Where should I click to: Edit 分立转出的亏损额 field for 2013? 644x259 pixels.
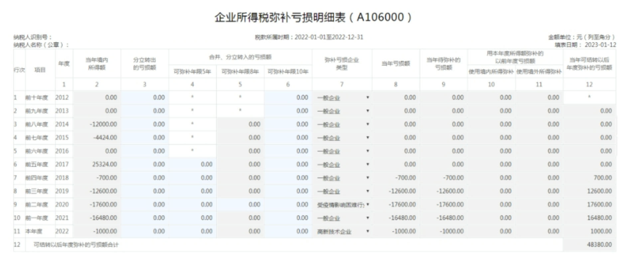[145, 111]
